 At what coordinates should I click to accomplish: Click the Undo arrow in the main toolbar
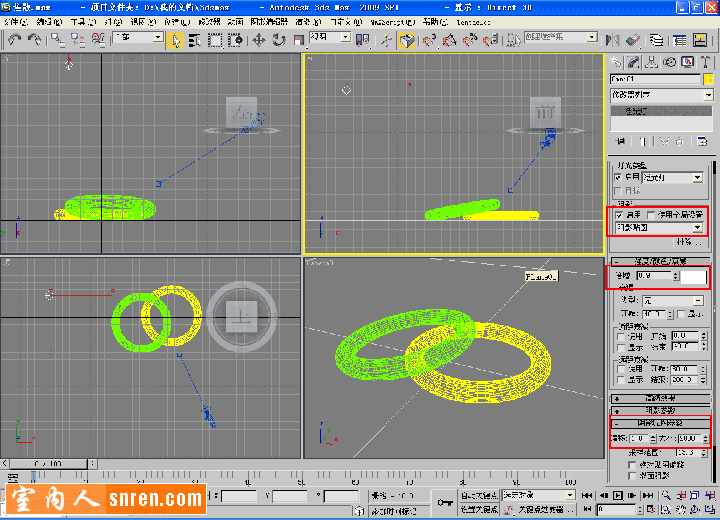tap(15, 40)
